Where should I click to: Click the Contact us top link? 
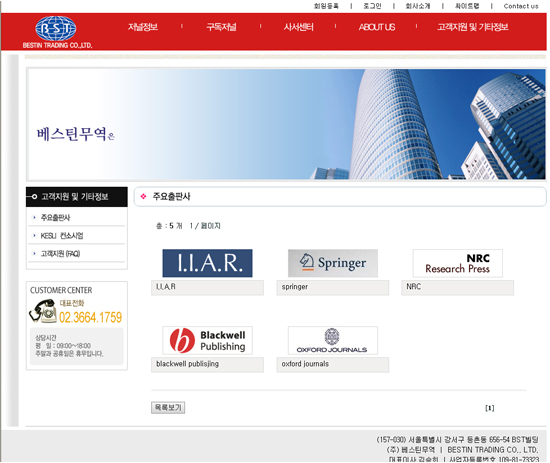(521, 6)
